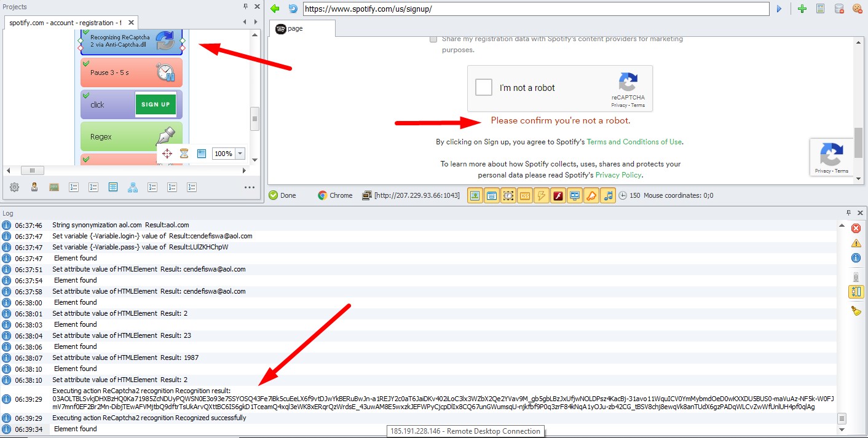Open the network hierarchy icon in project toolbar
Image resolution: width=868 pixels, height=438 pixels.
133,187
